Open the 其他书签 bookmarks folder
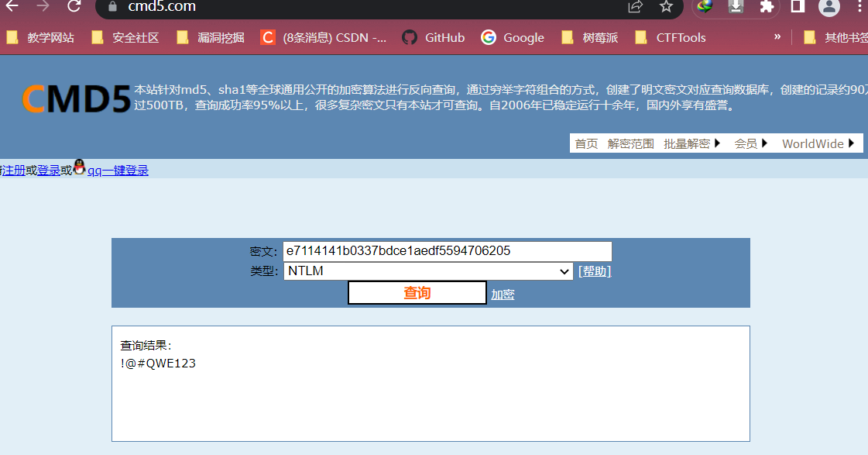Viewport: 868px width, 455px height. tap(836, 38)
